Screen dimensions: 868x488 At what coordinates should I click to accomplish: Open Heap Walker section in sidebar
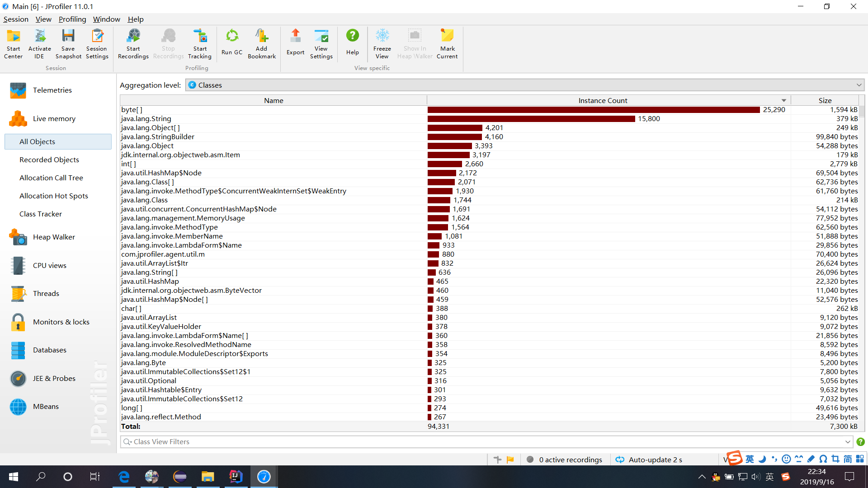pyautogui.click(x=54, y=237)
